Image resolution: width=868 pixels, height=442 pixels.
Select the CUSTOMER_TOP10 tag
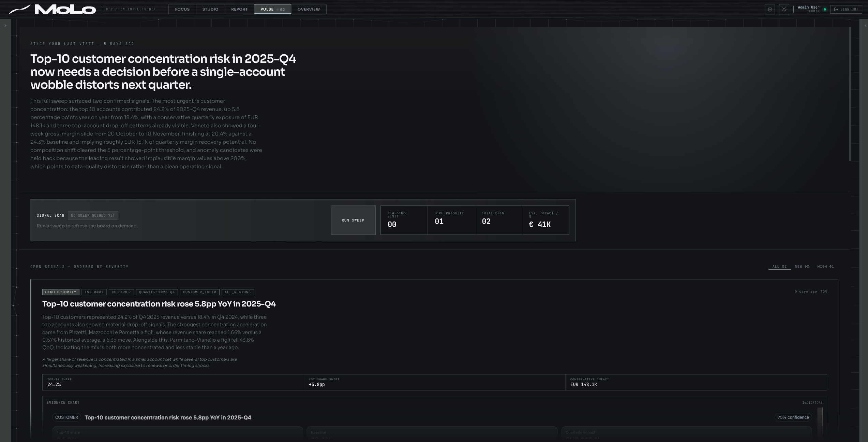click(x=200, y=292)
